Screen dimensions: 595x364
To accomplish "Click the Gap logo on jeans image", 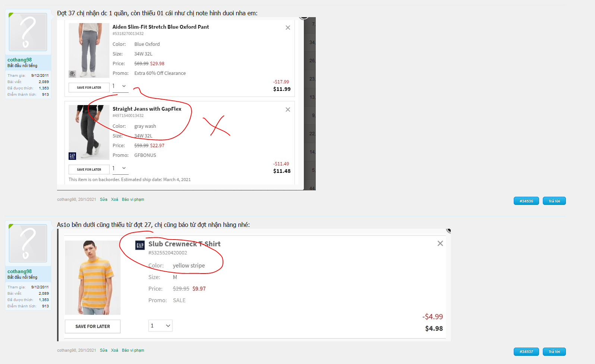I will [72, 156].
